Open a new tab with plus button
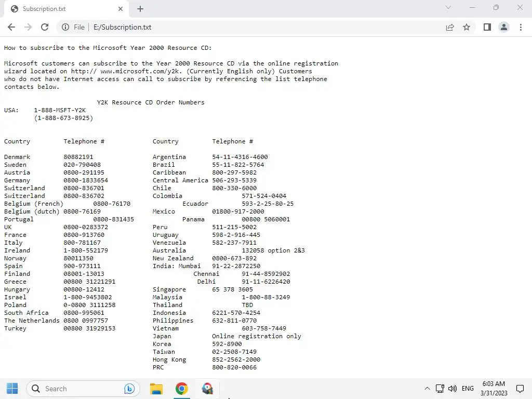 [140, 9]
